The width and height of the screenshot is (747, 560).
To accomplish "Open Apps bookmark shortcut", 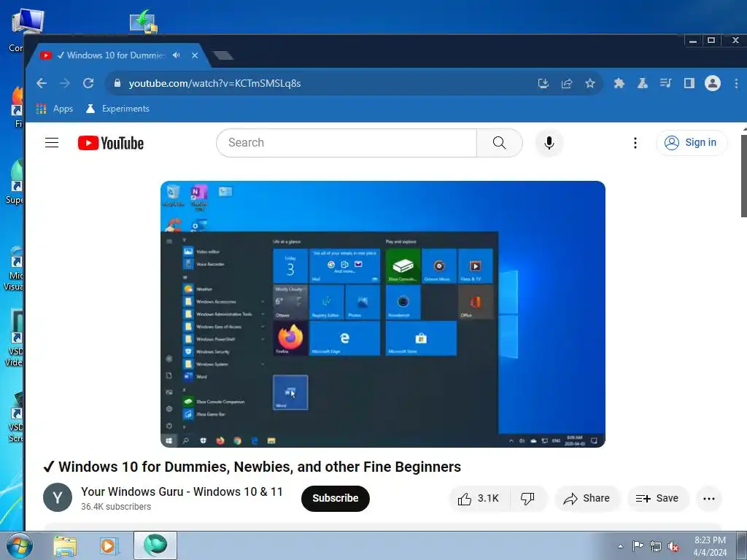I will (x=55, y=109).
